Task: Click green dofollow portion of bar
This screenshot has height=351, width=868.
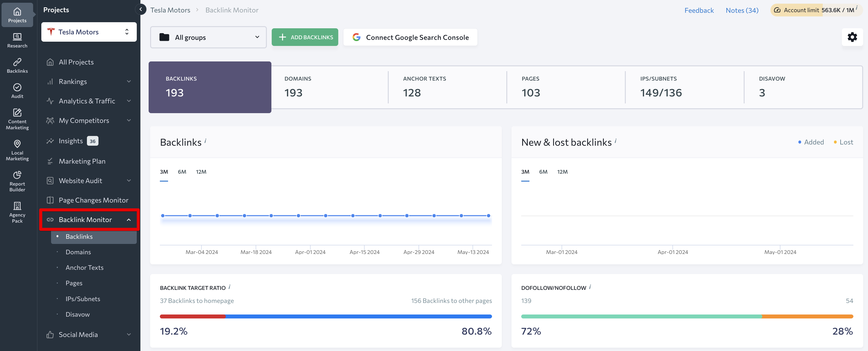Action: pyautogui.click(x=641, y=317)
